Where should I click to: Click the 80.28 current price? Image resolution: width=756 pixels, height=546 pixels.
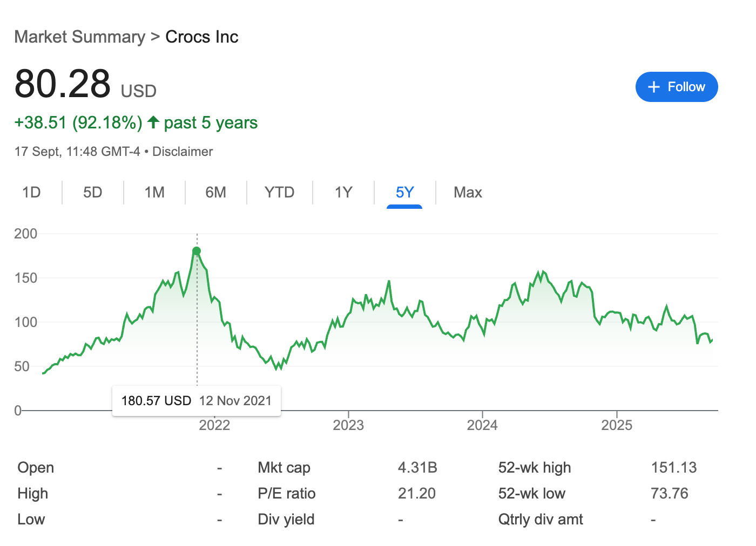pyautogui.click(x=63, y=84)
